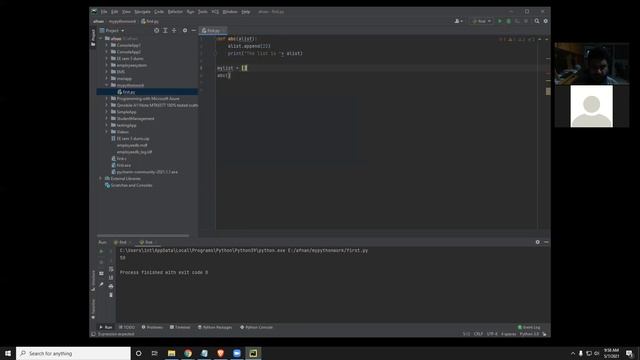Open the Project view dropdown
The height and width of the screenshot is (360, 640).
click(112, 30)
